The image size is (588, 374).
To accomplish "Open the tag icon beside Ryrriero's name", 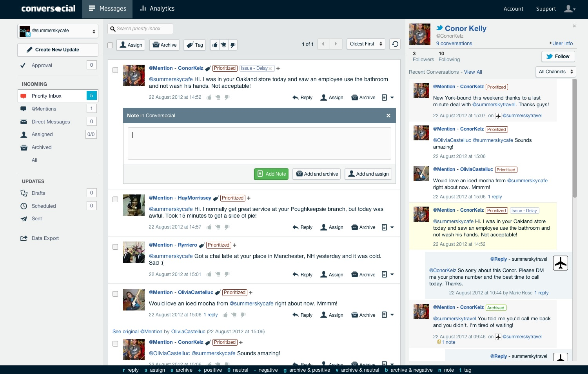I will point(202,245).
